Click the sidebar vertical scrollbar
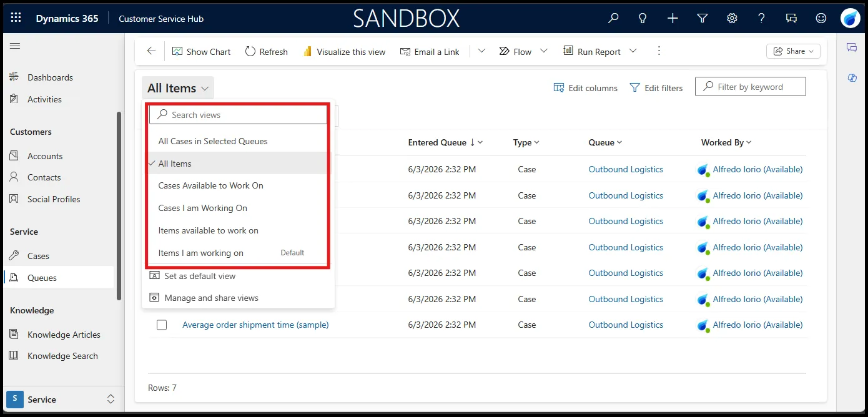 click(x=119, y=206)
